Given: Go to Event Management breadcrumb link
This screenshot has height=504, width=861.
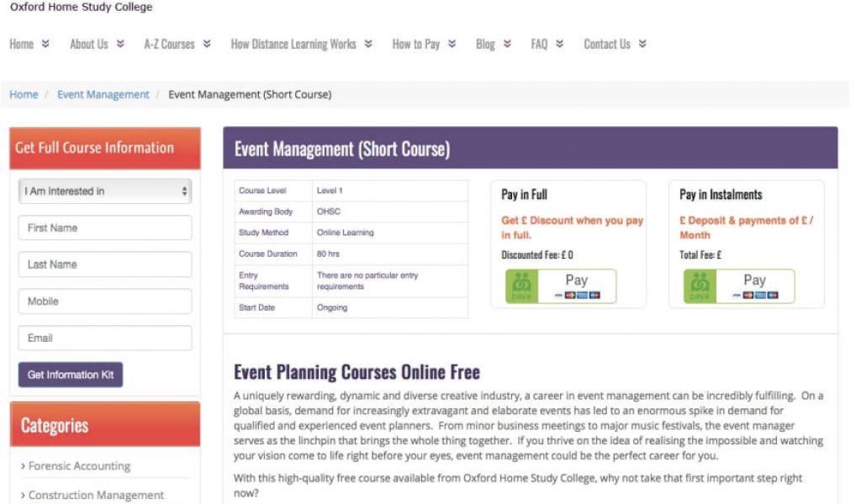Looking at the screenshot, I should pos(103,95).
